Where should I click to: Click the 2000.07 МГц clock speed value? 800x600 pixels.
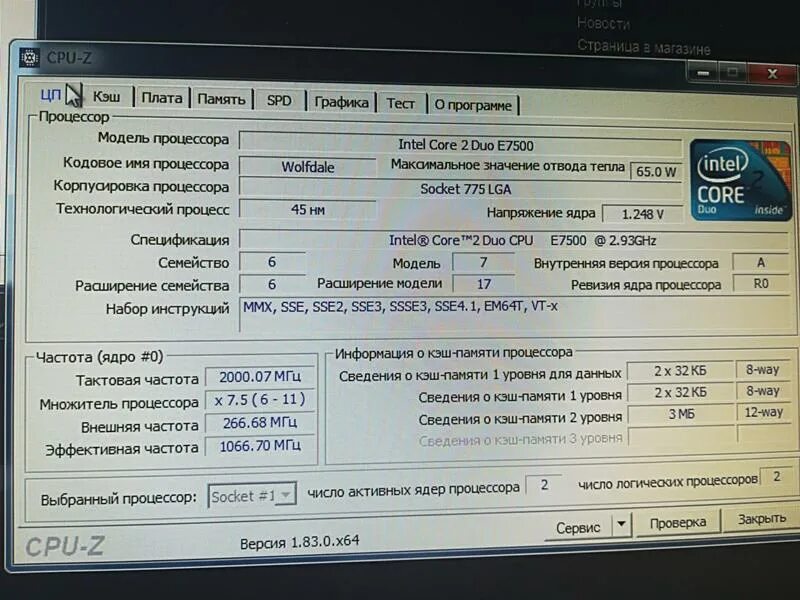coord(260,377)
